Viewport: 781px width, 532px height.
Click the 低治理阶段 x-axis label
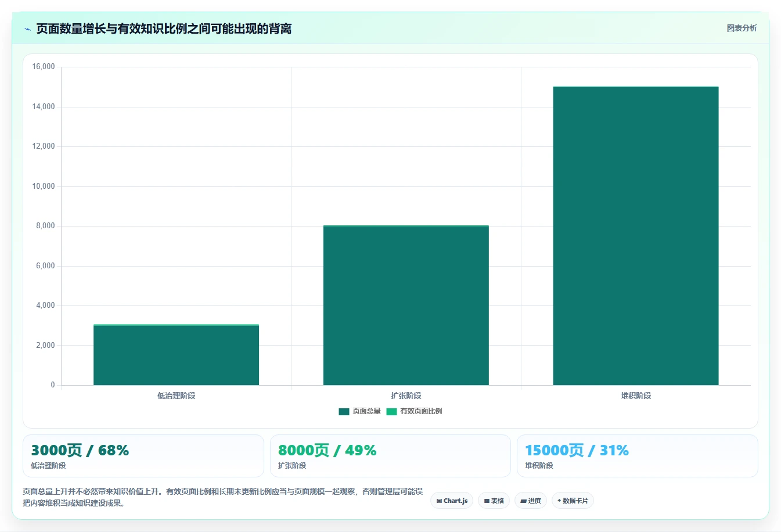[x=176, y=396]
